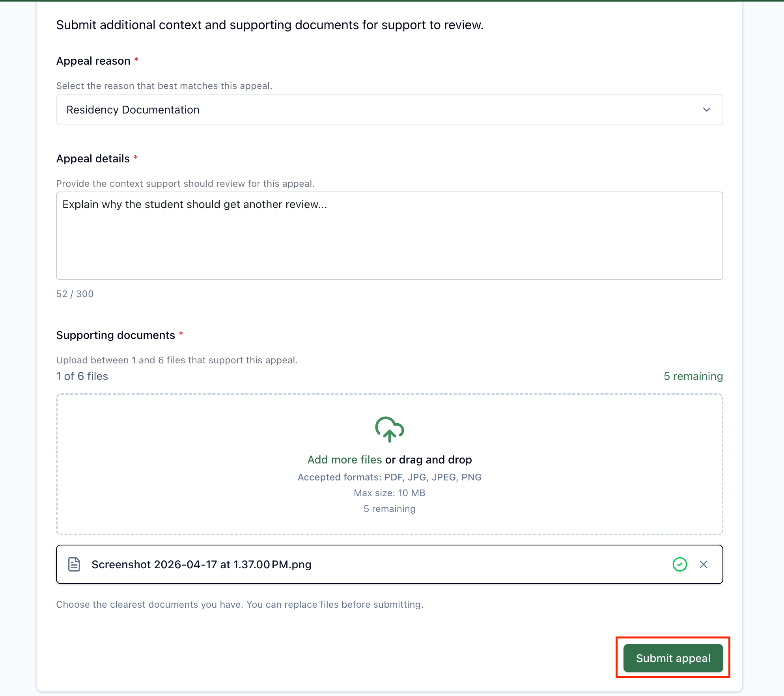The width and height of the screenshot is (784, 696).
Task: Remove the uploaded Screenshot png file
Action: pos(703,564)
